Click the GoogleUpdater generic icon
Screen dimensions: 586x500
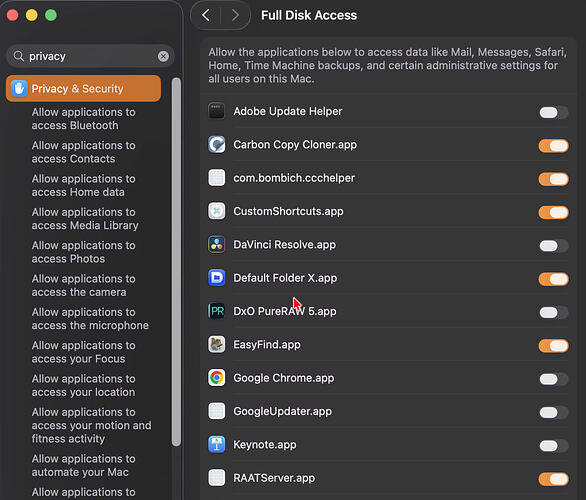(216, 411)
